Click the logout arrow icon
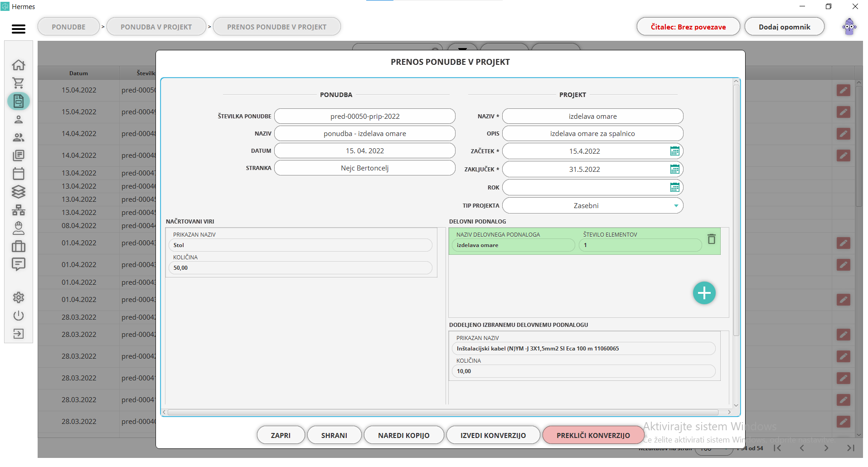868x467 pixels. [19, 334]
